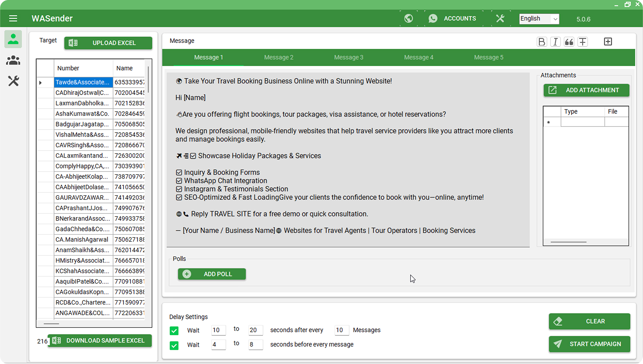Click the wait field showing 4
Viewport: 643px width, 364px height.
coord(218,345)
